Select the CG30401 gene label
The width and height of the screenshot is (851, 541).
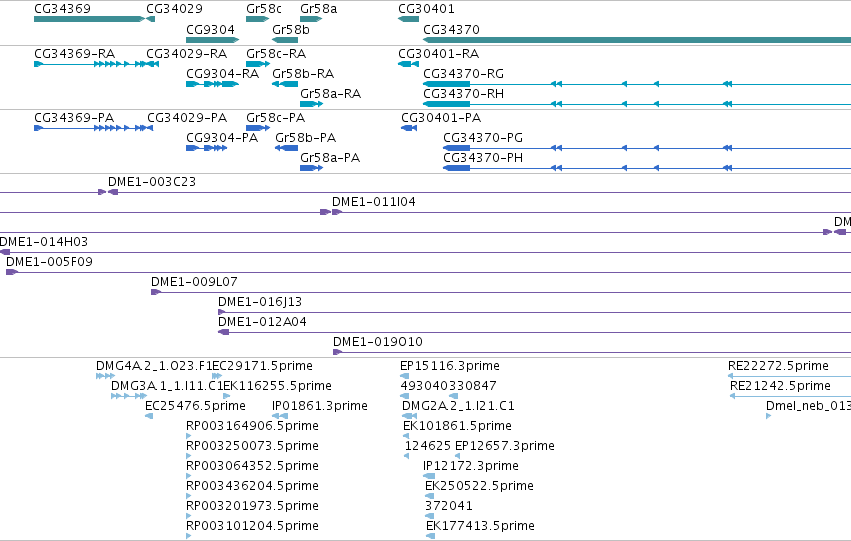coord(427,9)
